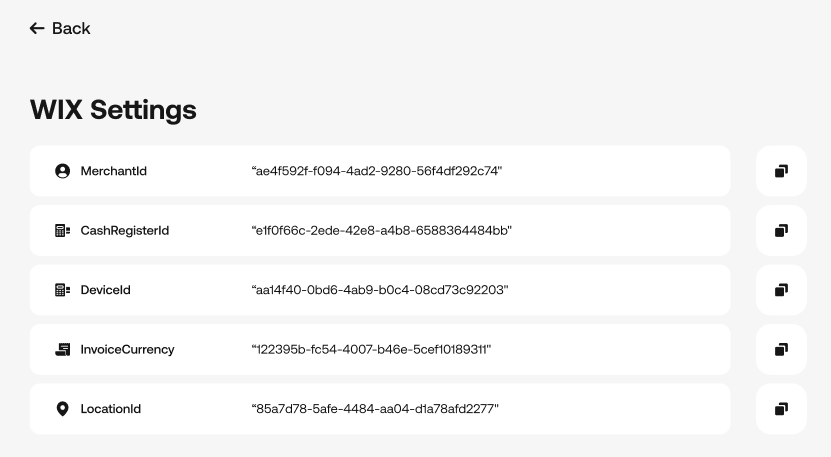This screenshot has width=831, height=457.
Task: Click the InvoiceCurrency receipt icon
Action: [63, 349]
